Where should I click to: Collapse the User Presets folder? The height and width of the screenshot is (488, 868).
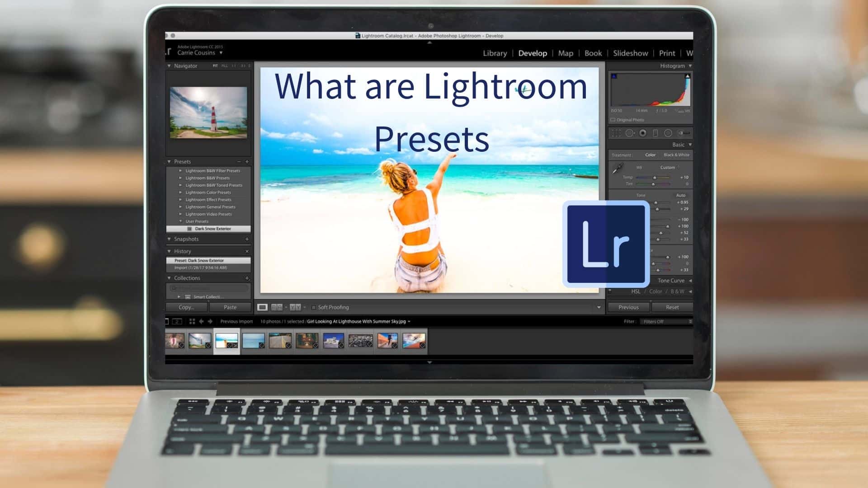click(x=180, y=221)
